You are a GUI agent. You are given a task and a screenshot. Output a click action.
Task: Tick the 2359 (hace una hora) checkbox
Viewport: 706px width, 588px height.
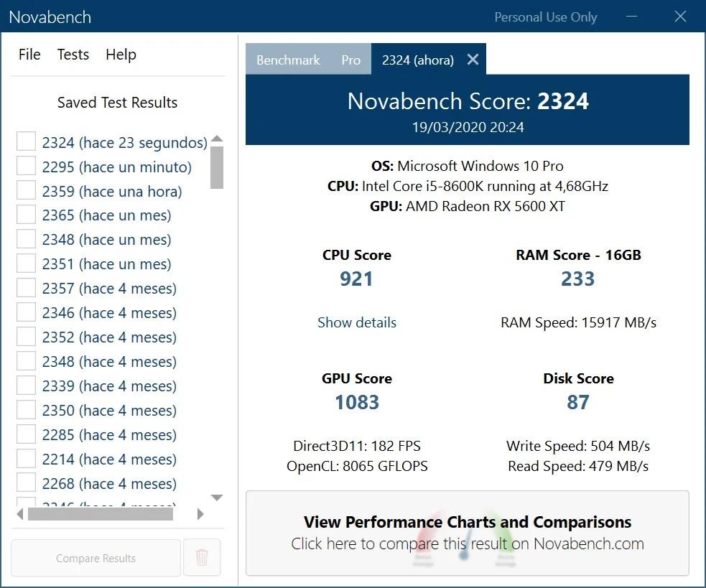[26, 190]
